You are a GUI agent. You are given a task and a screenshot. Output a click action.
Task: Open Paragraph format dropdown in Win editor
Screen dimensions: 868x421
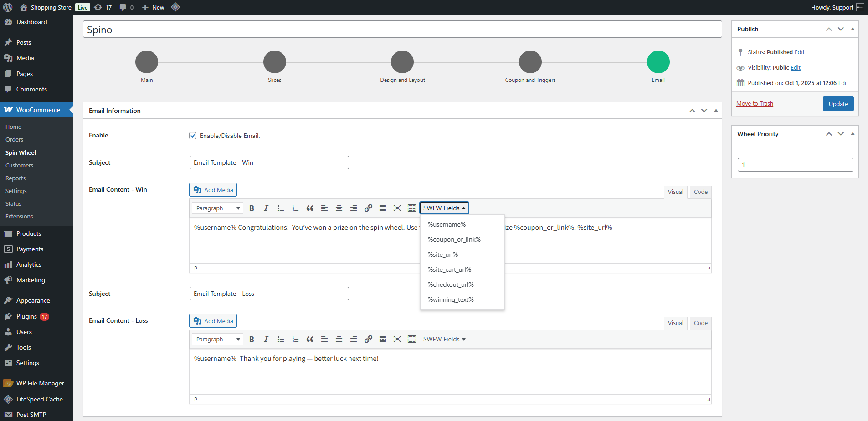pyautogui.click(x=217, y=208)
